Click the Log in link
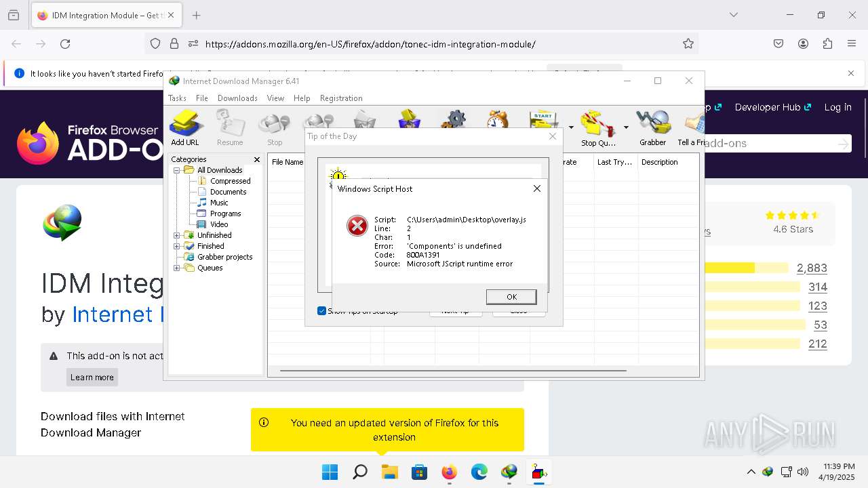 [837, 107]
